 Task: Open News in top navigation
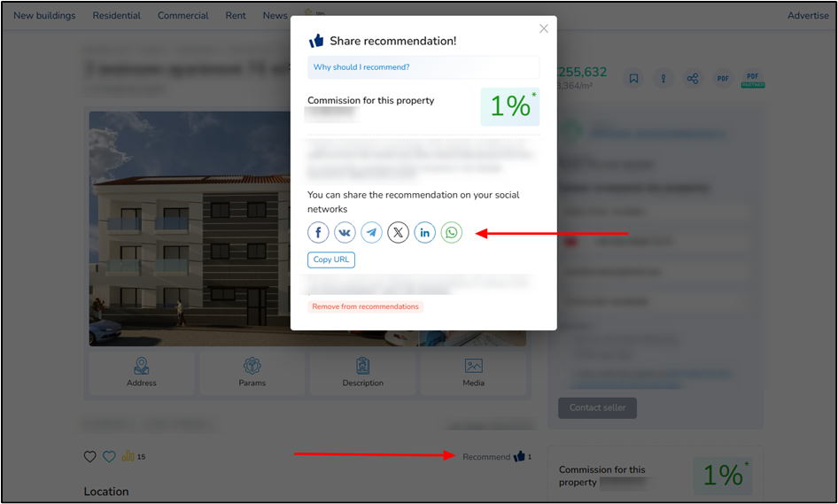[x=275, y=15]
